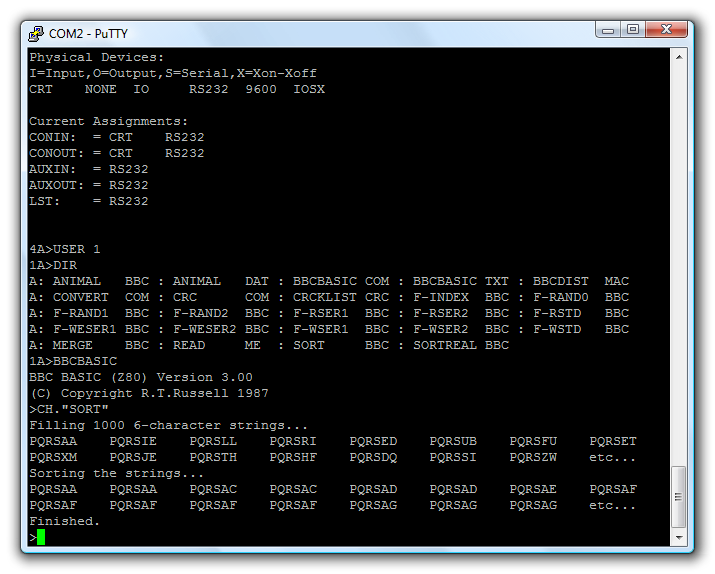The width and height of the screenshot is (715, 574).
Task: Click the "F-RAND1" file name
Action: [81, 313]
